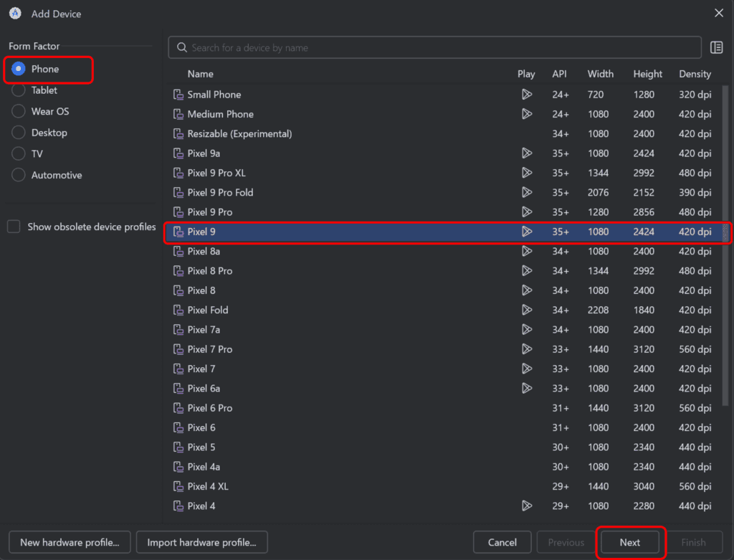This screenshot has width=734, height=560.
Task: Select the Pixel 7 Pro name
Action: (210, 349)
